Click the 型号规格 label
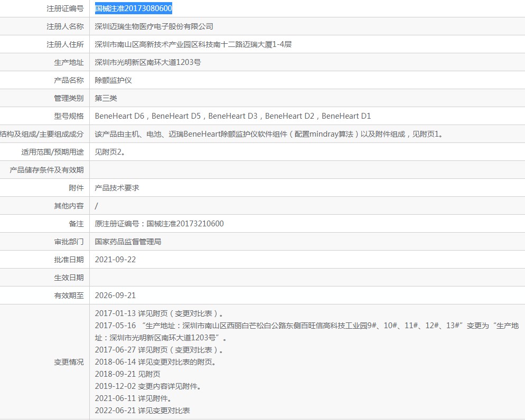The image size is (525, 420). point(69,116)
